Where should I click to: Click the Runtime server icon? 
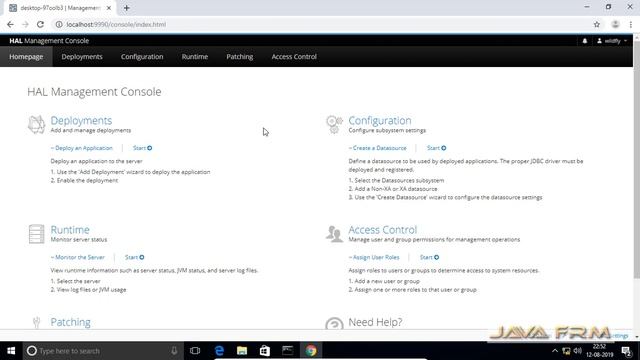[36, 233]
